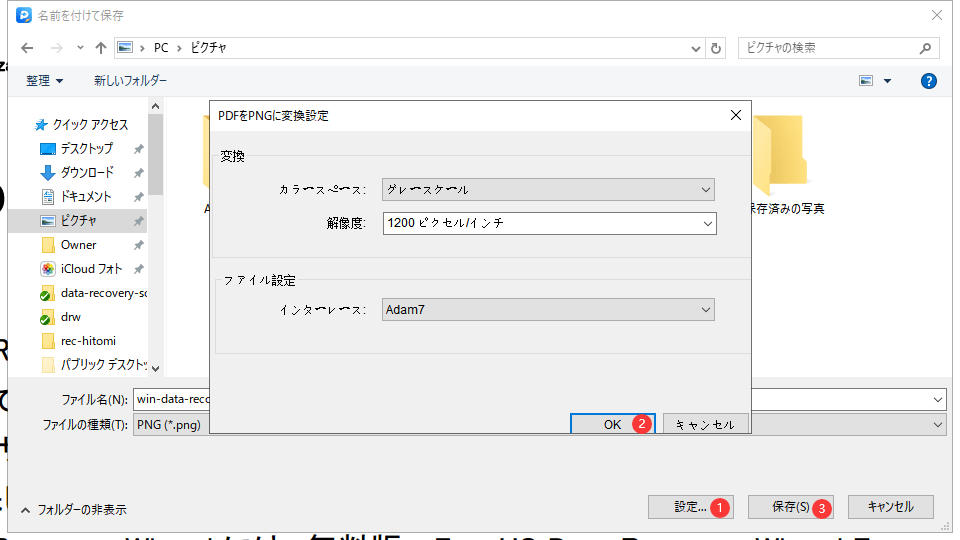The width and height of the screenshot is (960, 540).
Task: Open カラースペース dropdown
Action: (x=548, y=190)
